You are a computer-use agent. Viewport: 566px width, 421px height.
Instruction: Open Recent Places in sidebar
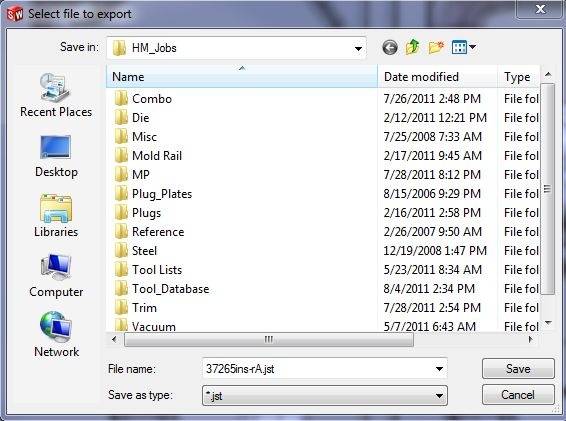coord(56,95)
